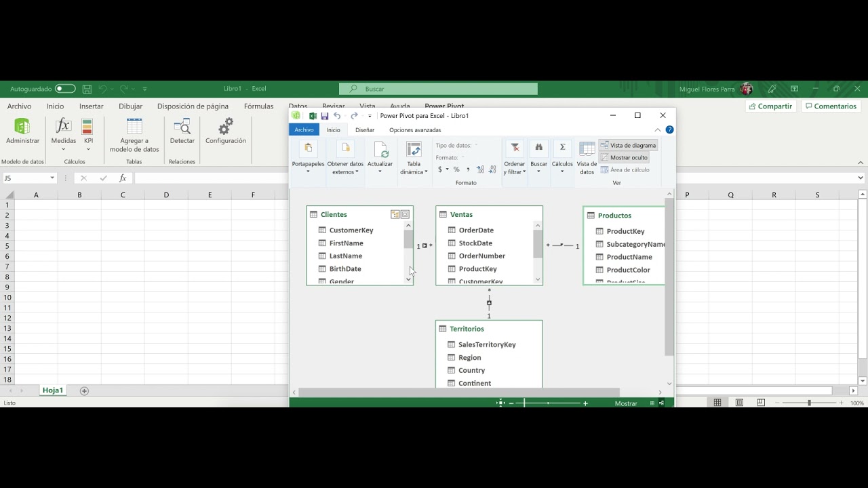Open Administrar data model in Excel ribbon
This screenshot has height=488, width=868.
tap(22, 131)
